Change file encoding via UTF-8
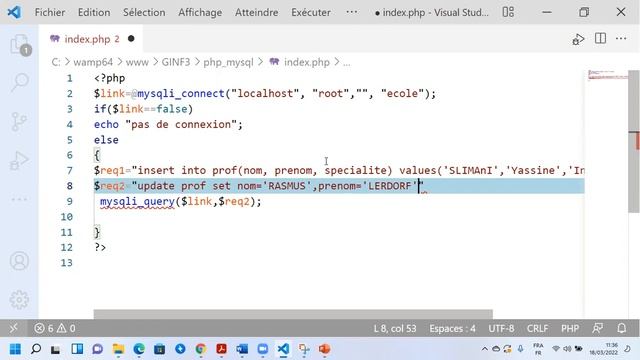The height and width of the screenshot is (360, 640). click(501, 329)
